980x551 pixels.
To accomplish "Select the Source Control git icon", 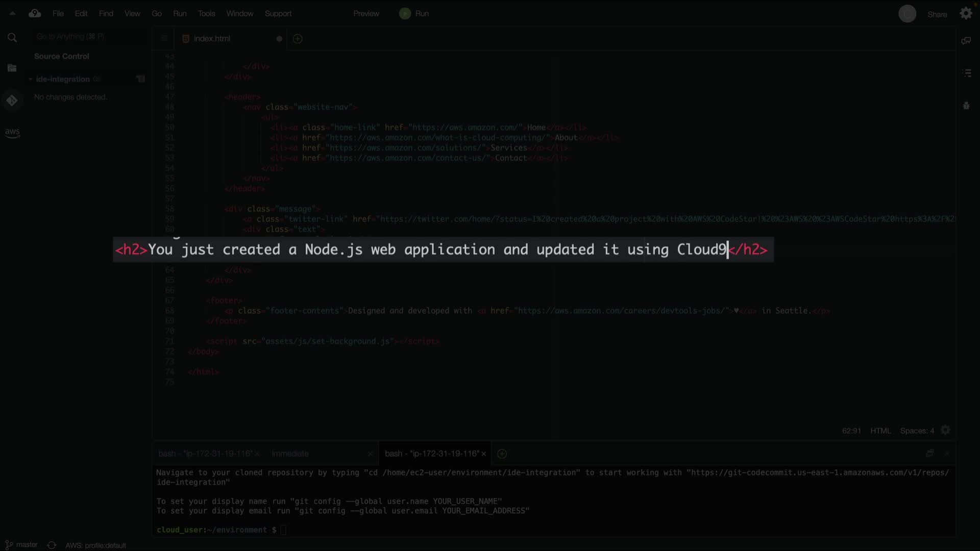I will coord(12,101).
